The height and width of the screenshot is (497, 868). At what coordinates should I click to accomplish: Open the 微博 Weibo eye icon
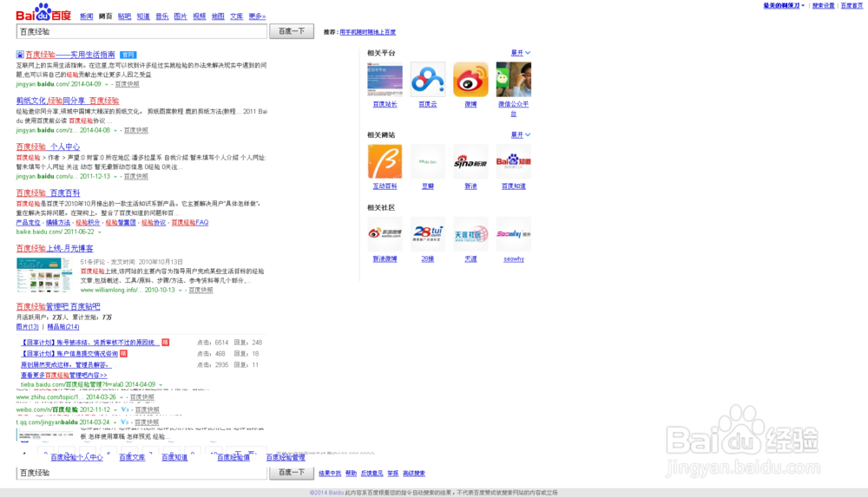(x=470, y=80)
